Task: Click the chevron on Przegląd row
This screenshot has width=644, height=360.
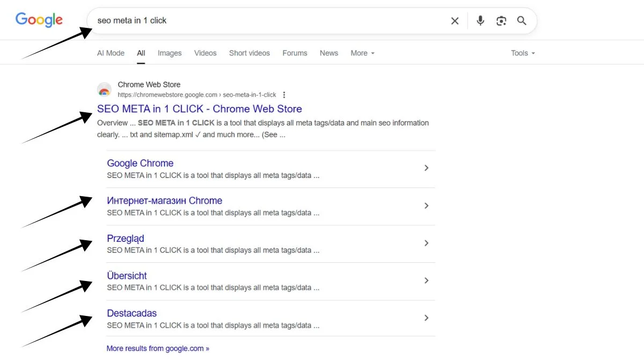Action: point(427,243)
